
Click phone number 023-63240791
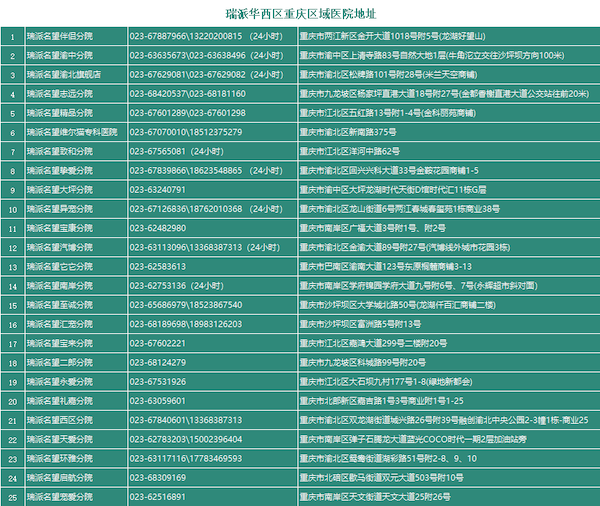click(158, 190)
